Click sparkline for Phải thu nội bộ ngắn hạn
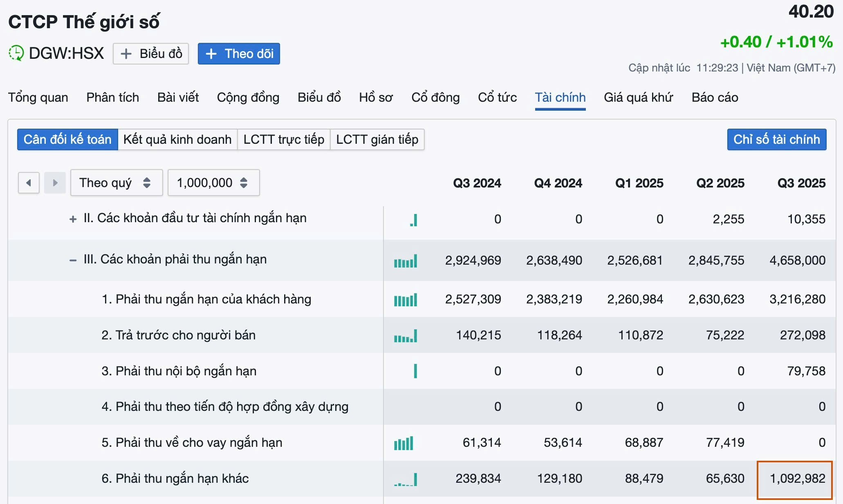843x504 pixels. (415, 371)
